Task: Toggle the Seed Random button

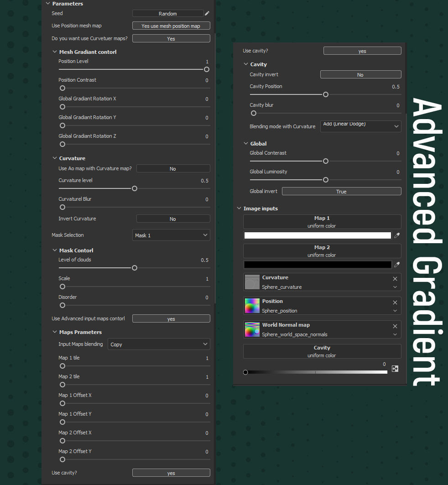Action: click(168, 14)
